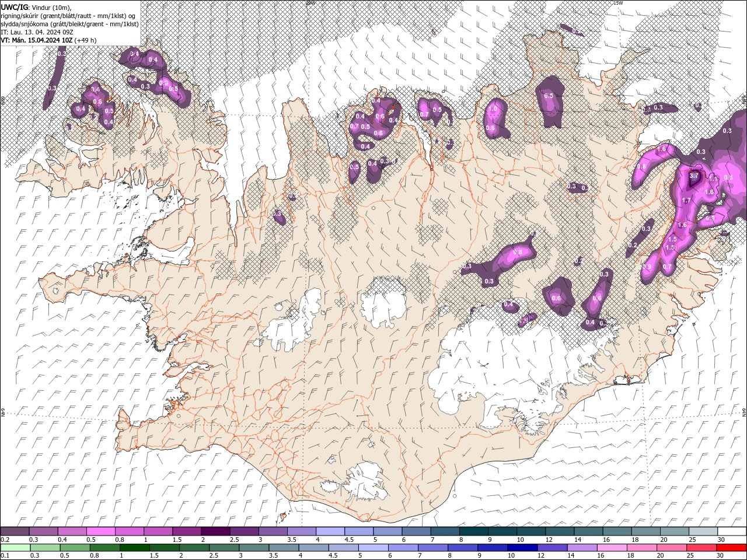
Task: Click the darkest green lower legend swatch at 1
Action: click(134, 548)
